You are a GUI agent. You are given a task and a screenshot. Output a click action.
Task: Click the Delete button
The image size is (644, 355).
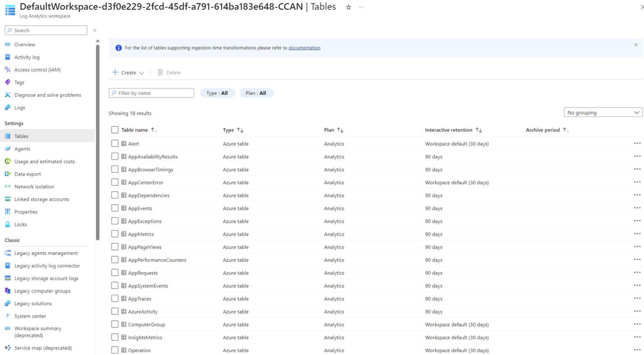click(x=169, y=73)
